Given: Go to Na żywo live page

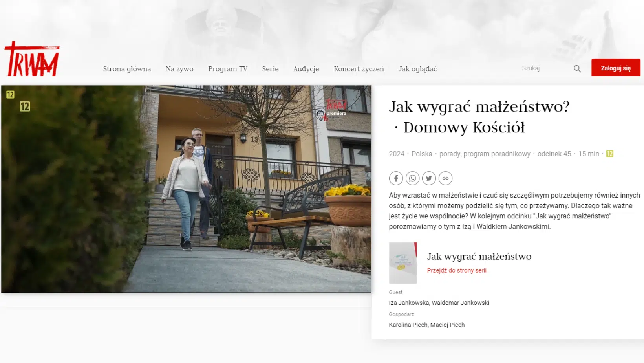Looking at the screenshot, I should click(x=179, y=69).
